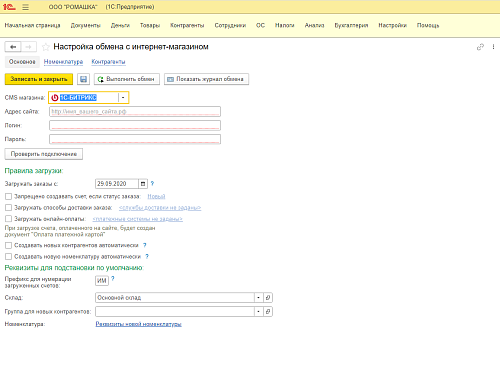Open службы доставки не заданы link
Viewport: 500px width, 368px height.
[160, 208]
